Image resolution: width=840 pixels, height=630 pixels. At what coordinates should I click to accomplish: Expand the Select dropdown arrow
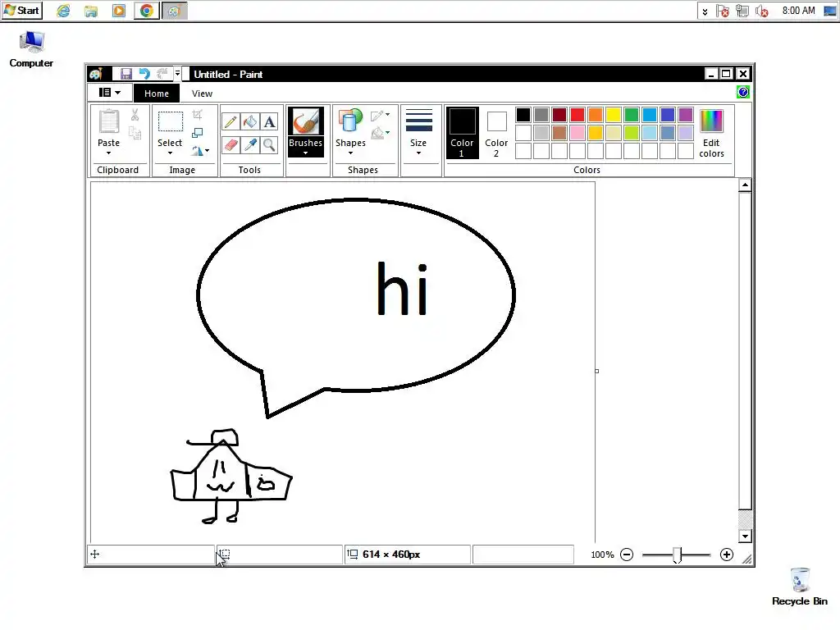[x=170, y=153]
